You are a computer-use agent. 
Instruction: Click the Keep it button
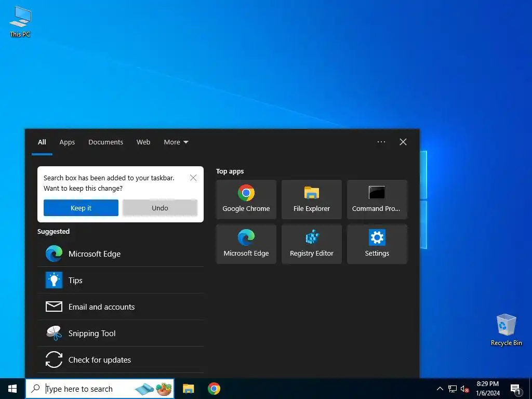point(81,208)
